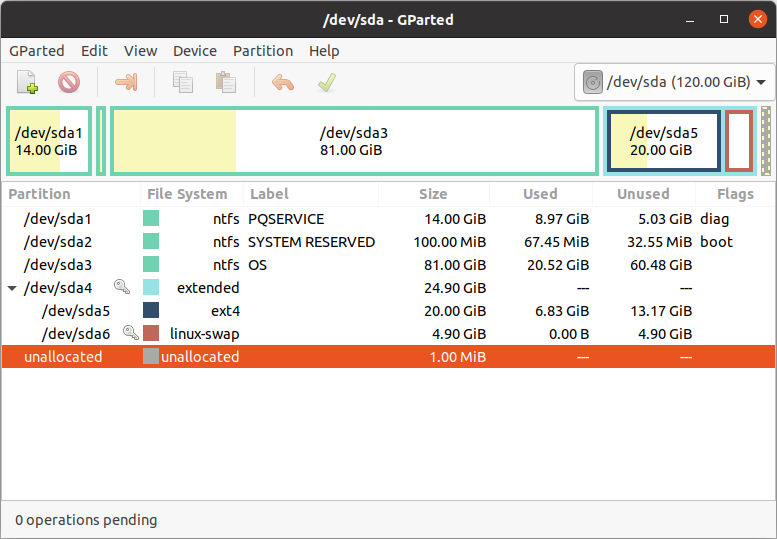777x539 pixels.
Task: Close the GParted window
Action: (758, 19)
